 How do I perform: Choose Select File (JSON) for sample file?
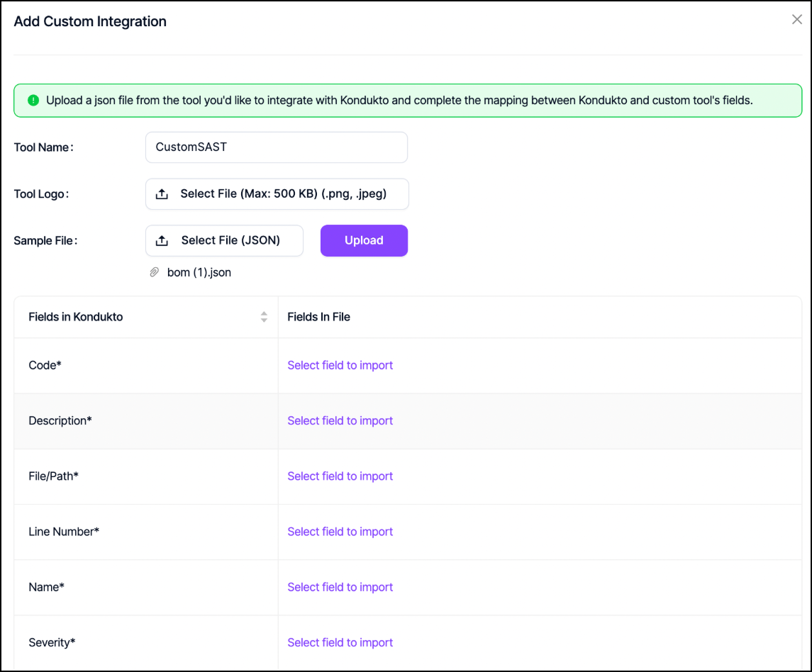[230, 241]
